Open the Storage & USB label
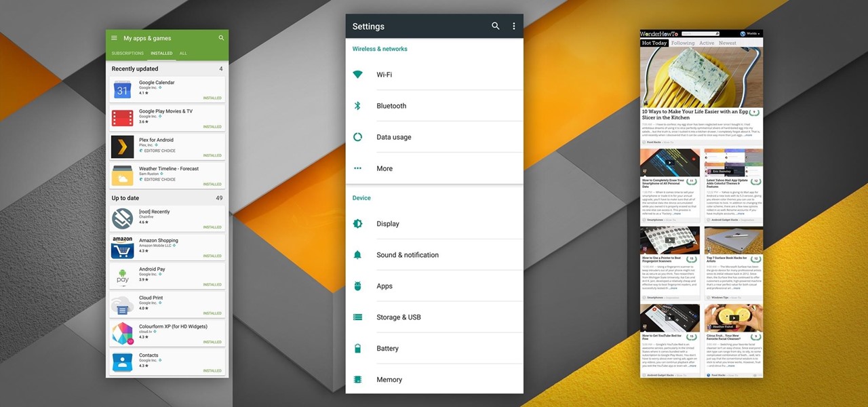Viewport: 868px width, 407px height. point(399,317)
